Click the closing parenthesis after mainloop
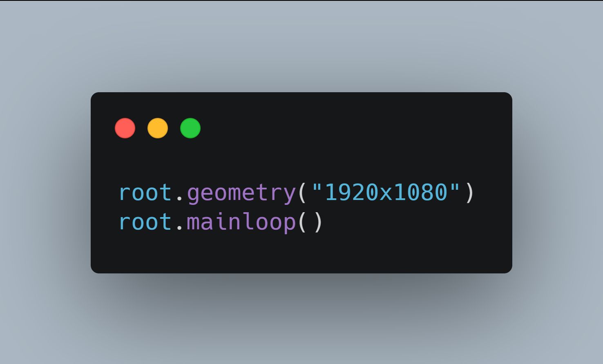 tap(318, 222)
